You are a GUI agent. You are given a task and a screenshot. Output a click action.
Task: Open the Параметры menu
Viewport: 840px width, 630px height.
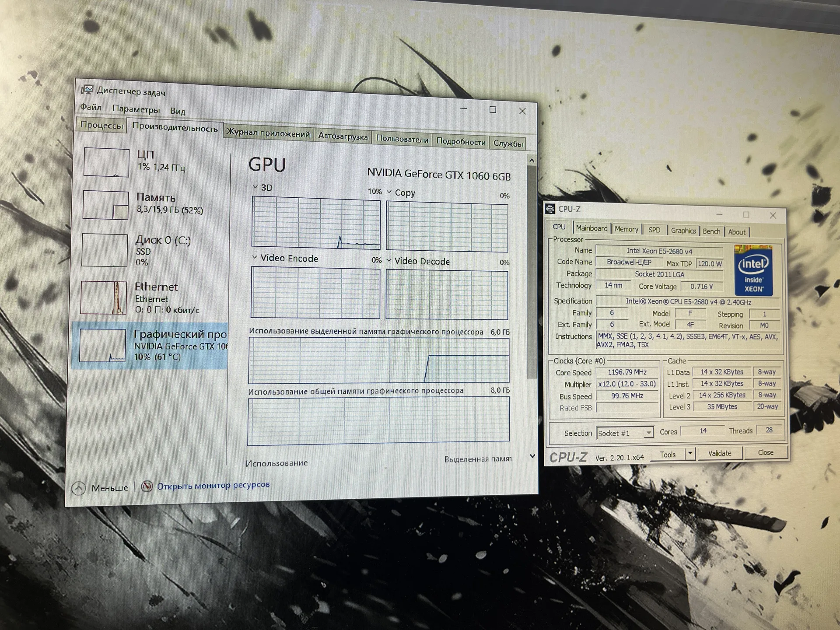[x=136, y=109]
